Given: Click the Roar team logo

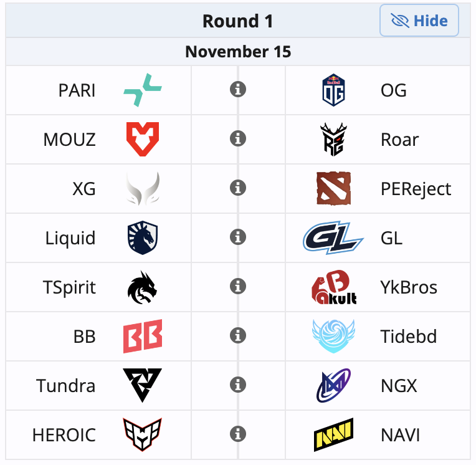Looking at the screenshot, I should pos(333,139).
